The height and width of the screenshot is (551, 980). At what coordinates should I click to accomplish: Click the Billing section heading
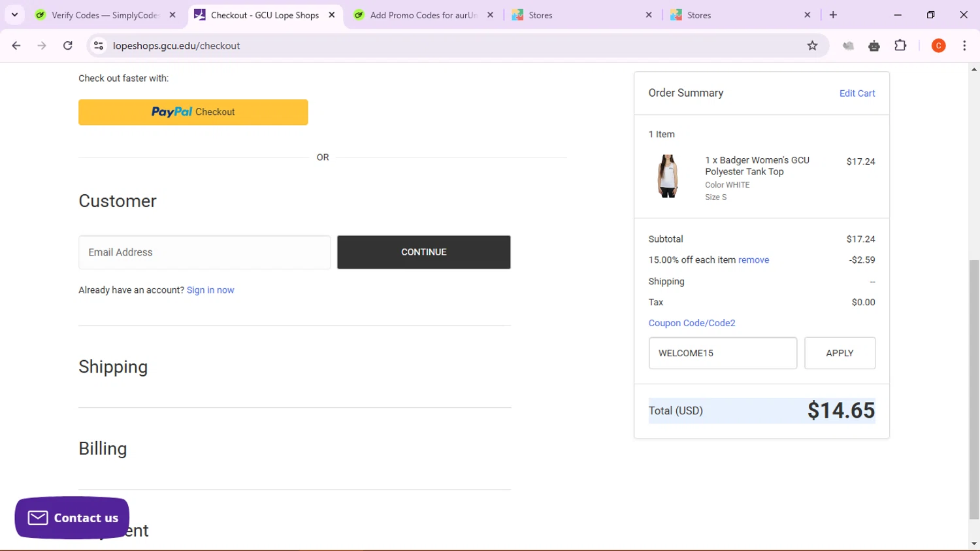(103, 448)
